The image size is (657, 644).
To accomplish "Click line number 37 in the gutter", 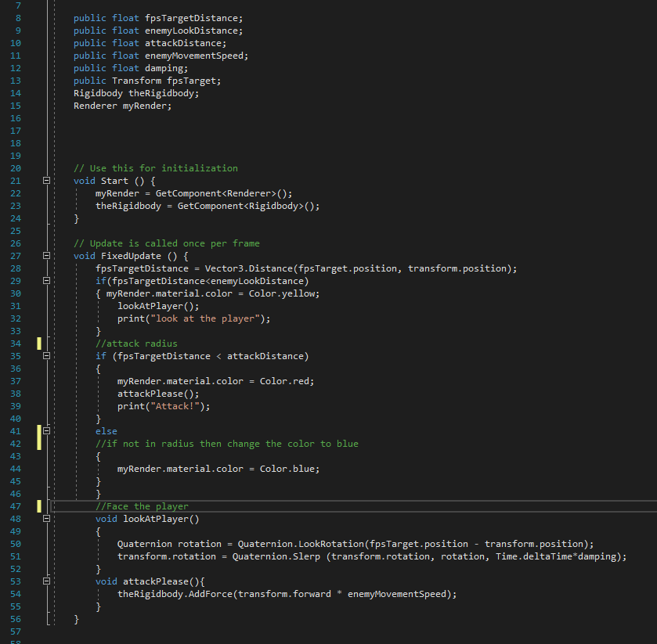I will click(x=16, y=381).
